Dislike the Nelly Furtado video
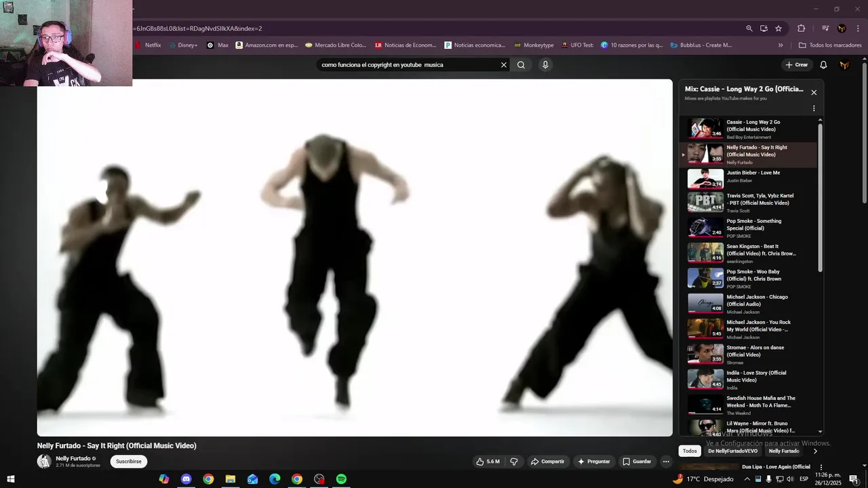 [514, 462]
